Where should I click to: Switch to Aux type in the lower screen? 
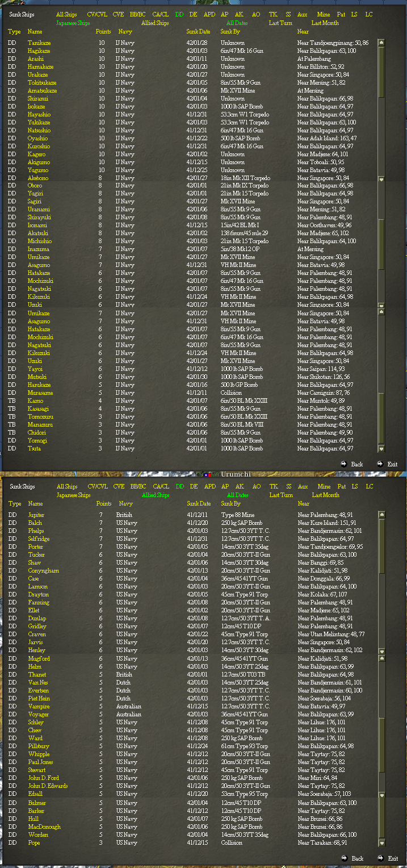303,486
